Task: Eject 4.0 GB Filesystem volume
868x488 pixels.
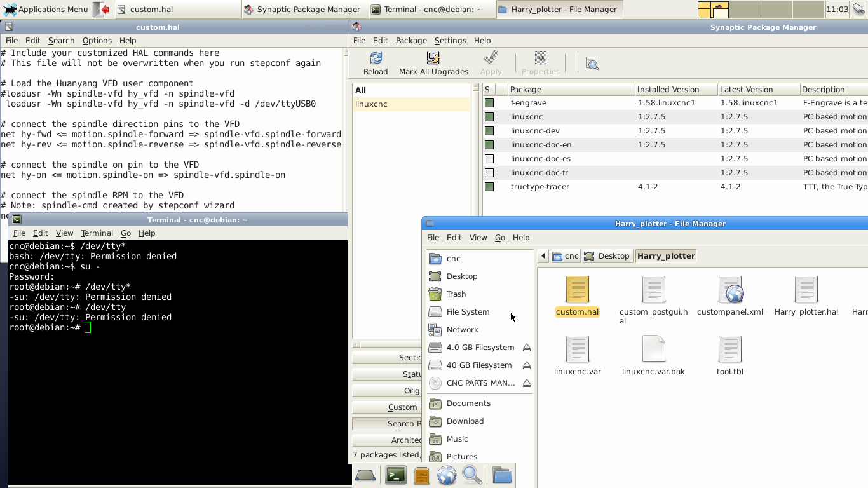Action: coord(526,348)
